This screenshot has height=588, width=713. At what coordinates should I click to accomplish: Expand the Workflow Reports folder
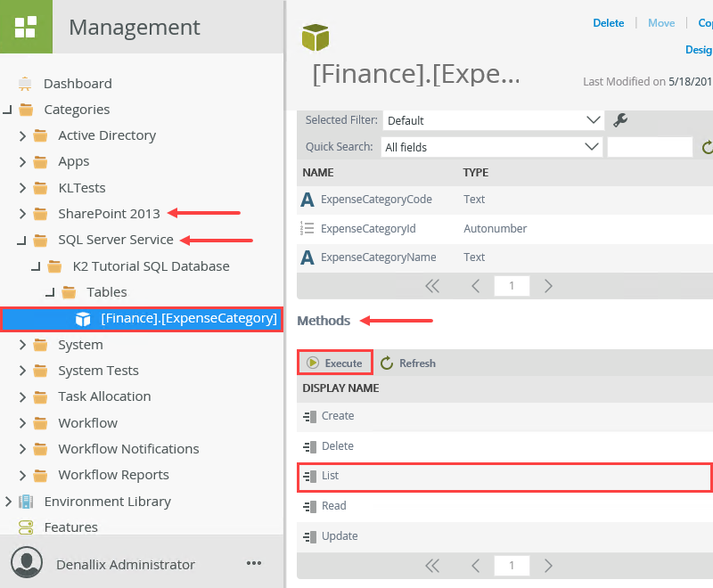[23, 475]
